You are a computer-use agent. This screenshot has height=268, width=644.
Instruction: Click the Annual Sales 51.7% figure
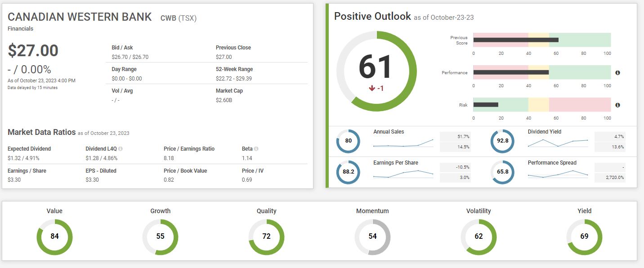[x=463, y=136]
